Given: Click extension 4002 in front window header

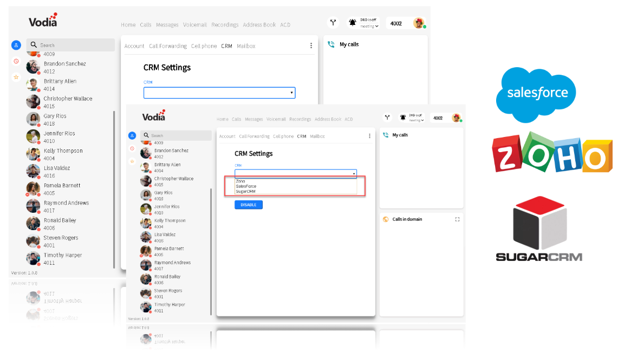Looking at the screenshot, I should [438, 118].
